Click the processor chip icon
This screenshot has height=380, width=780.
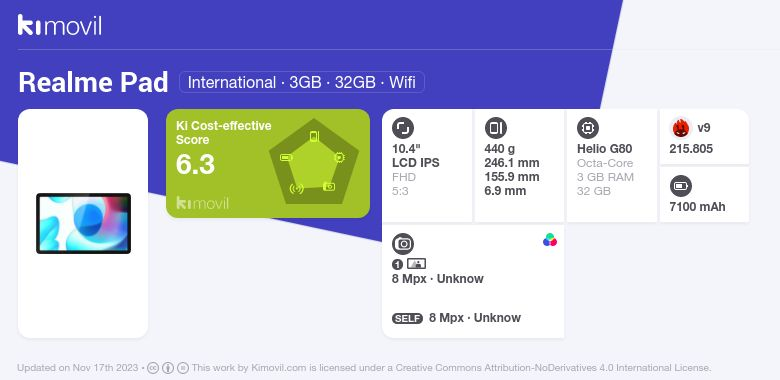pyautogui.click(x=588, y=128)
